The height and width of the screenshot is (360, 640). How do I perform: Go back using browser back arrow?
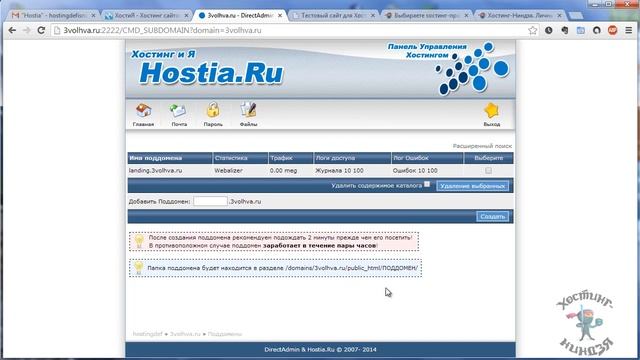[12, 31]
